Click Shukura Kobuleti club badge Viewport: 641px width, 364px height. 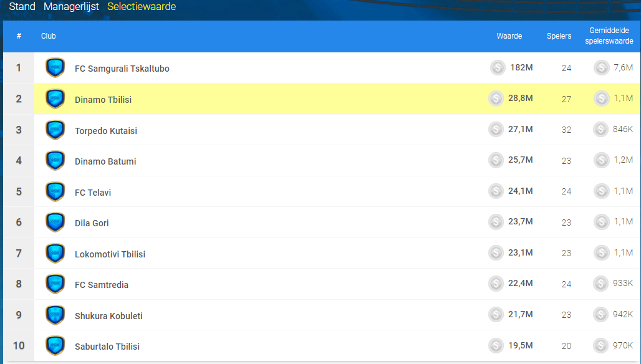[55, 315]
